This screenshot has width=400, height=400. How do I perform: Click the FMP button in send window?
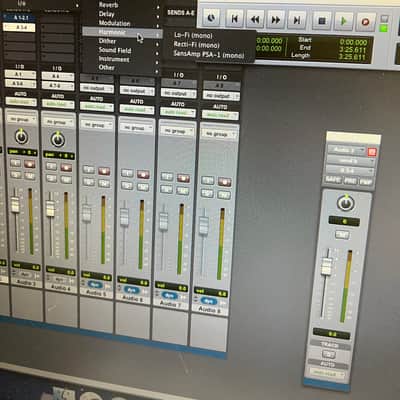click(366, 182)
